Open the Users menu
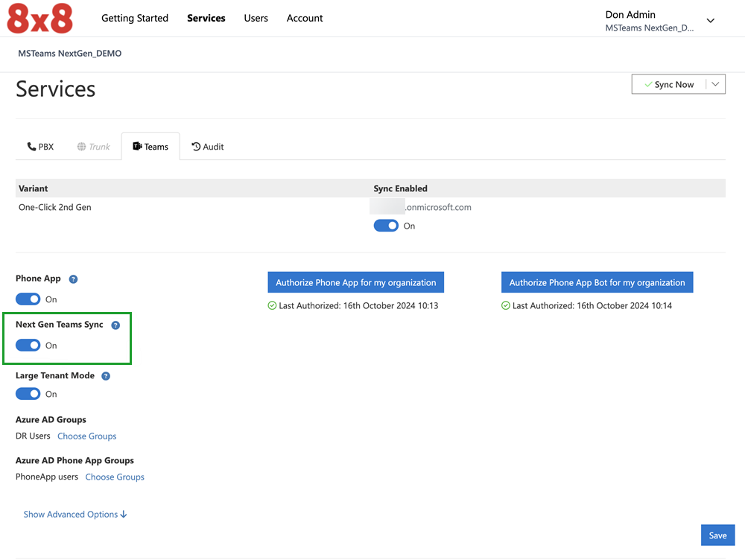The width and height of the screenshot is (745, 560). pos(256,18)
